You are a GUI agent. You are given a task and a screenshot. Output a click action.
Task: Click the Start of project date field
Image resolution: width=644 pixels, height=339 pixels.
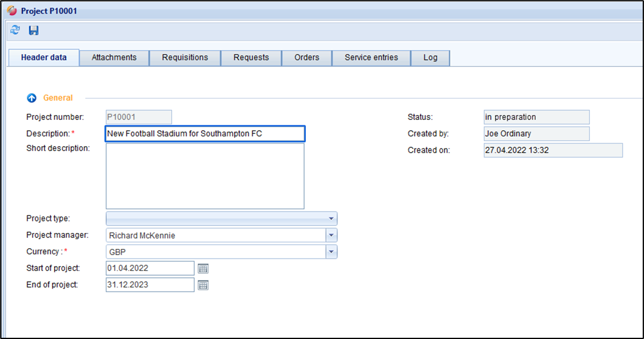pyautogui.click(x=150, y=268)
